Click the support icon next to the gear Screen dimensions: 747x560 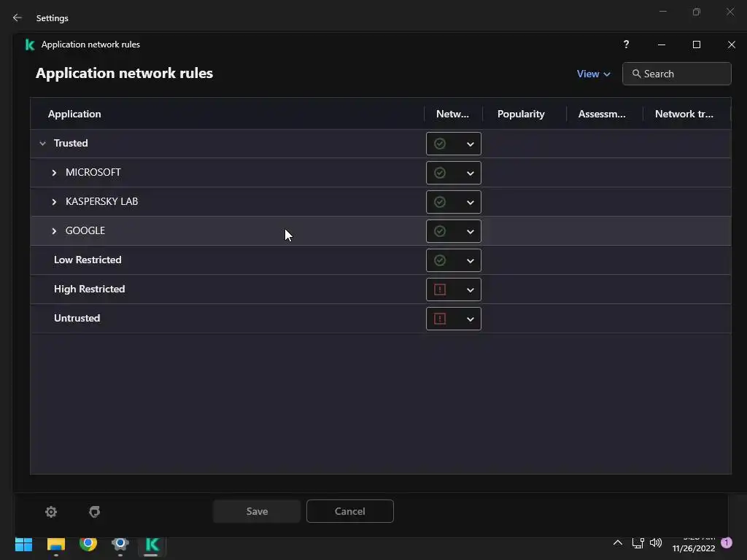point(94,511)
